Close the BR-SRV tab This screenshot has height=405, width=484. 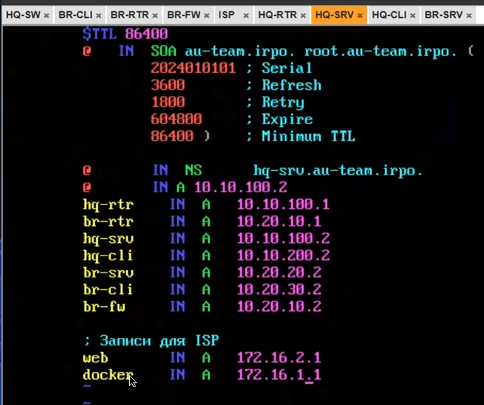point(469,16)
